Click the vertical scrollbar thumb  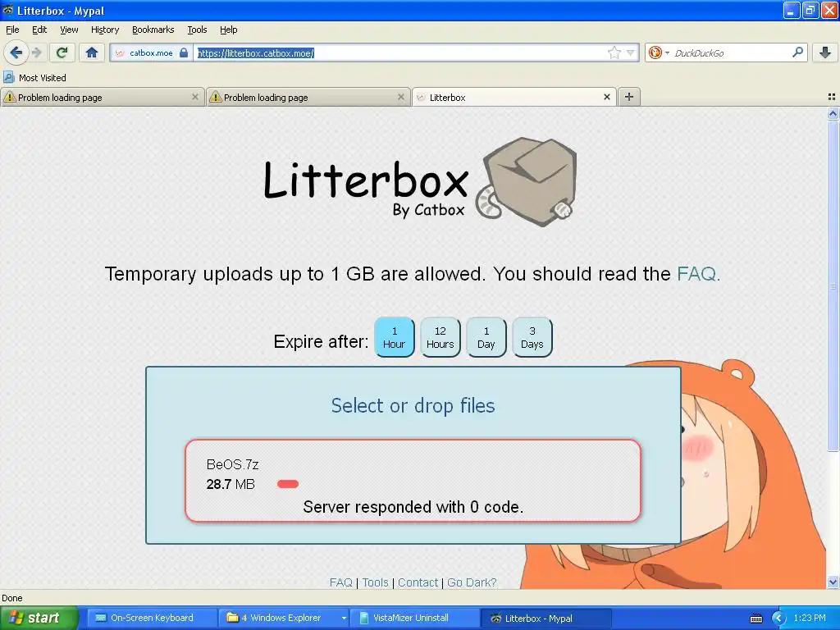click(833, 285)
